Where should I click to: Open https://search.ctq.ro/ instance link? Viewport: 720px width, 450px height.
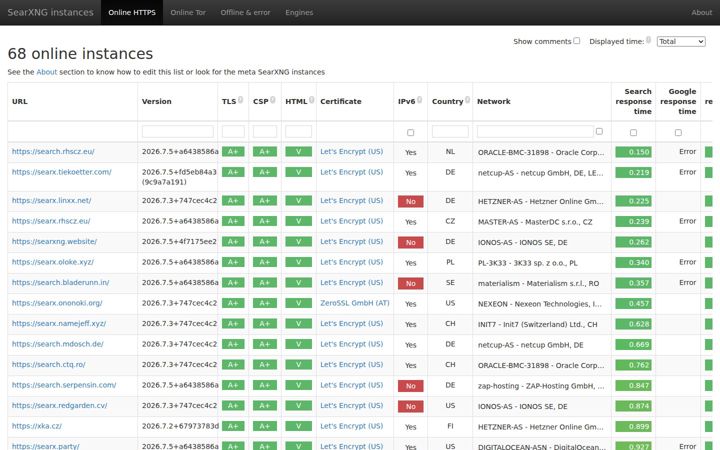[49, 365]
